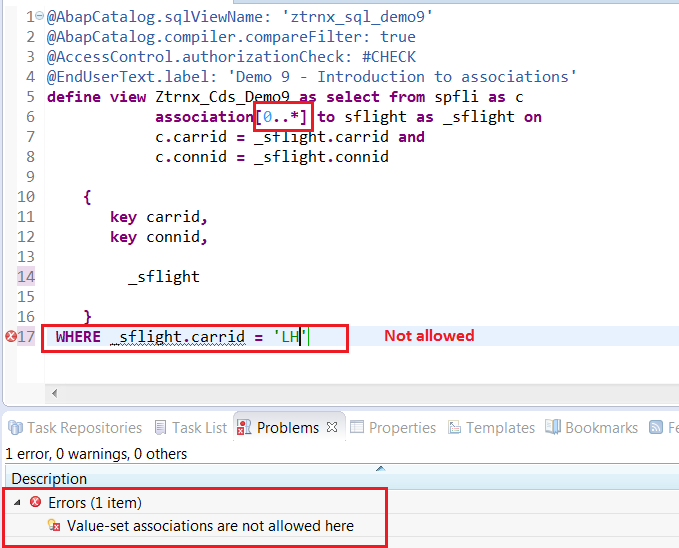Click the opening brace on line 10
The height and width of the screenshot is (548, 679).
tap(87, 197)
